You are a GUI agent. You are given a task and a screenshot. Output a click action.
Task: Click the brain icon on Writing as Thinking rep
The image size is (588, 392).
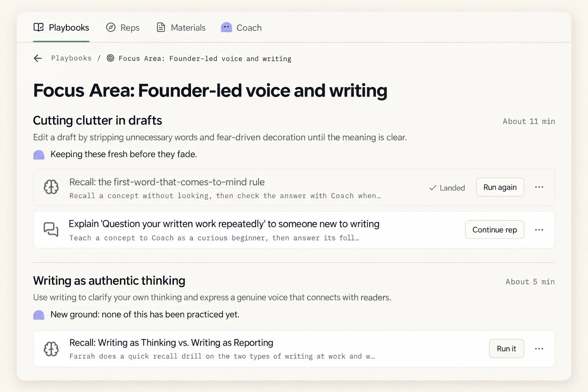(x=51, y=349)
